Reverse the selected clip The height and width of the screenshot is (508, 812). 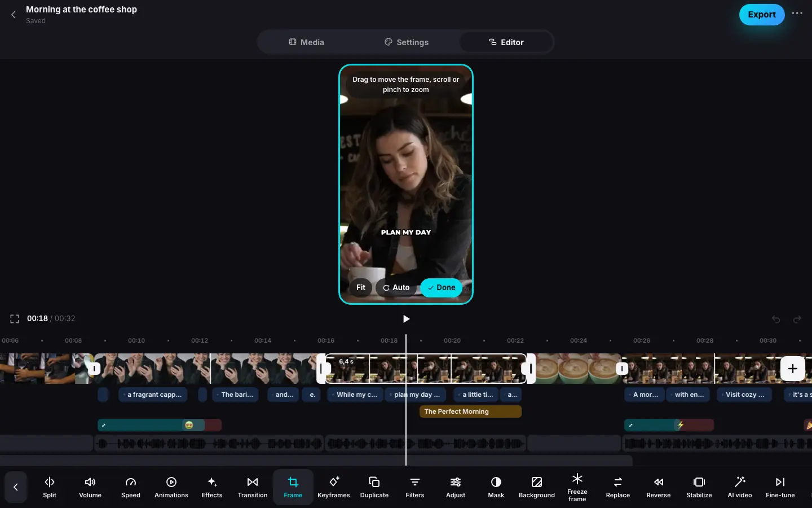coord(659,487)
